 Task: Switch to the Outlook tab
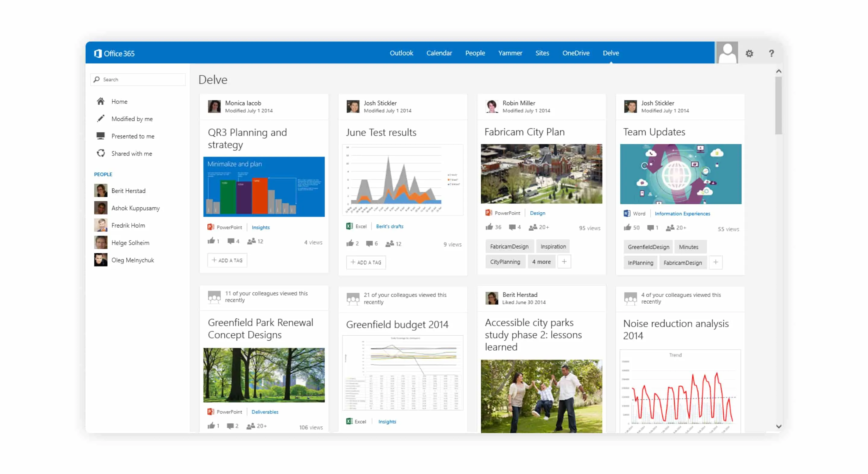[401, 53]
